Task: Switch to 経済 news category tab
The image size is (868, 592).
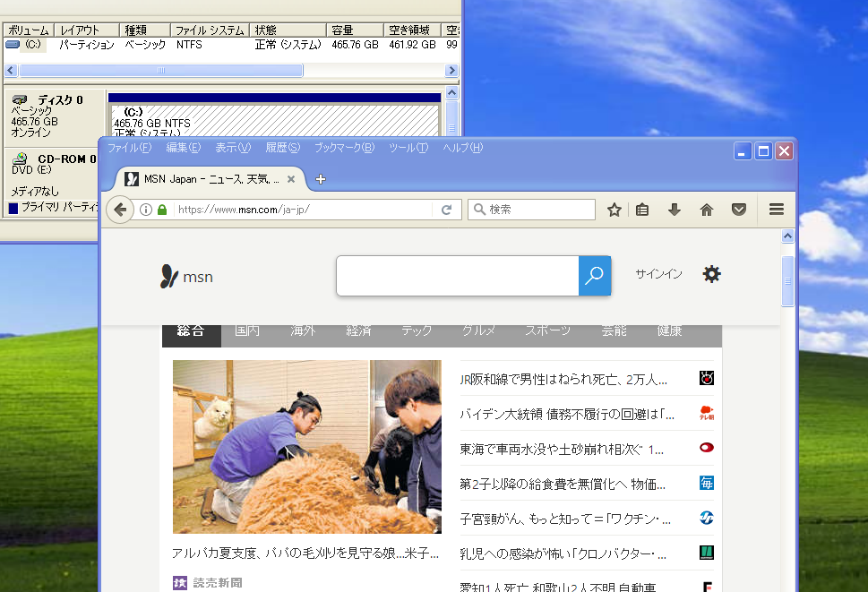Action: pos(358,331)
